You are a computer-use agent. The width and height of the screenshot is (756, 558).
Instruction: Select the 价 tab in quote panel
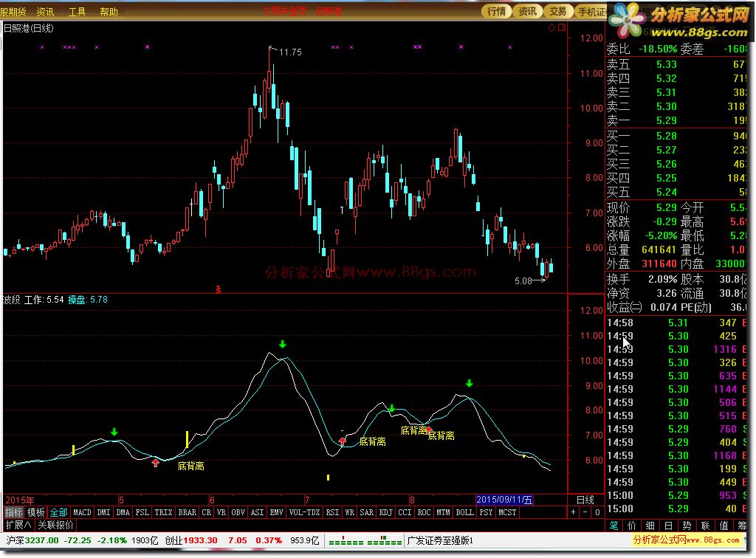click(632, 526)
